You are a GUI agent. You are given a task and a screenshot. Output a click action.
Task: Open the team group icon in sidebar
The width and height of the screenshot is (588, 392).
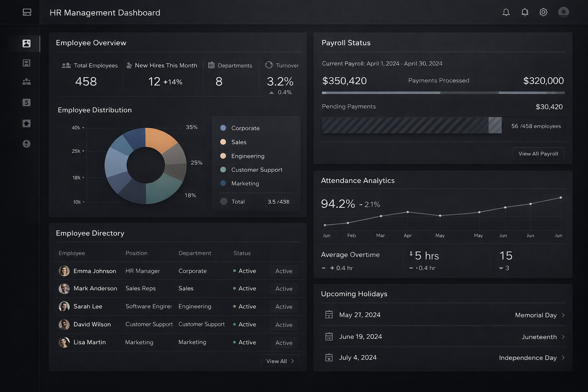coord(26,82)
